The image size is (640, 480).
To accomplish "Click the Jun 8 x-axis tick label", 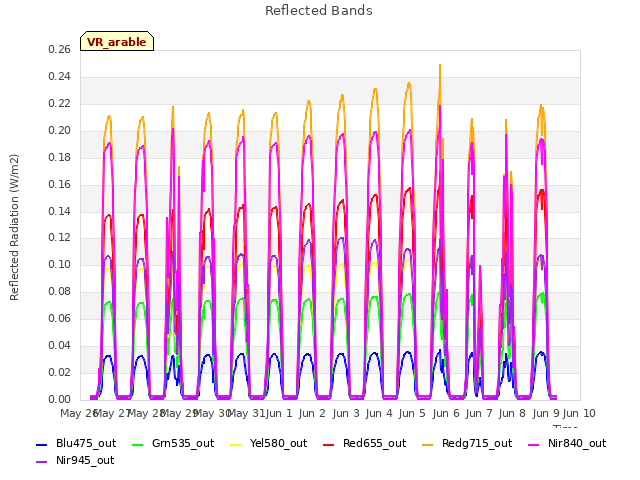I will pos(512,413).
